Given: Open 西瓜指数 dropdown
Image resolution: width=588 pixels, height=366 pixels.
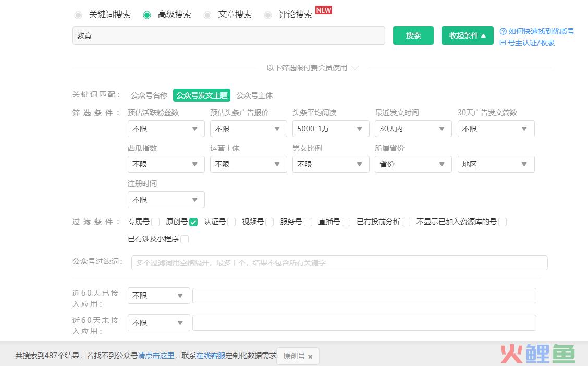Looking at the screenshot, I should tap(166, 164).
